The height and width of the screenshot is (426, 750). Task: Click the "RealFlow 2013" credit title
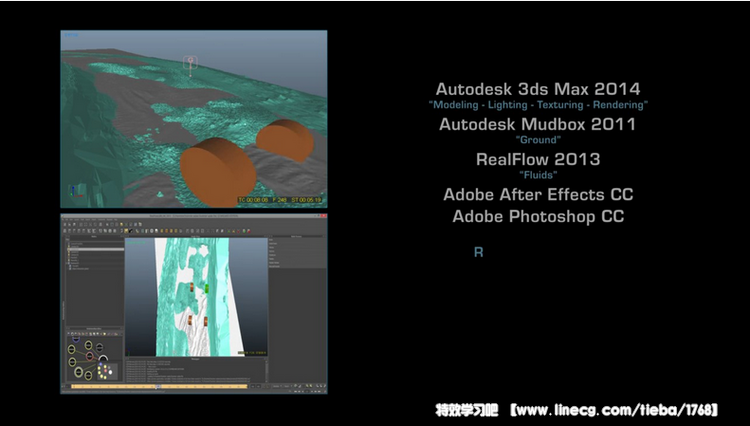click(x=538, y=159)
